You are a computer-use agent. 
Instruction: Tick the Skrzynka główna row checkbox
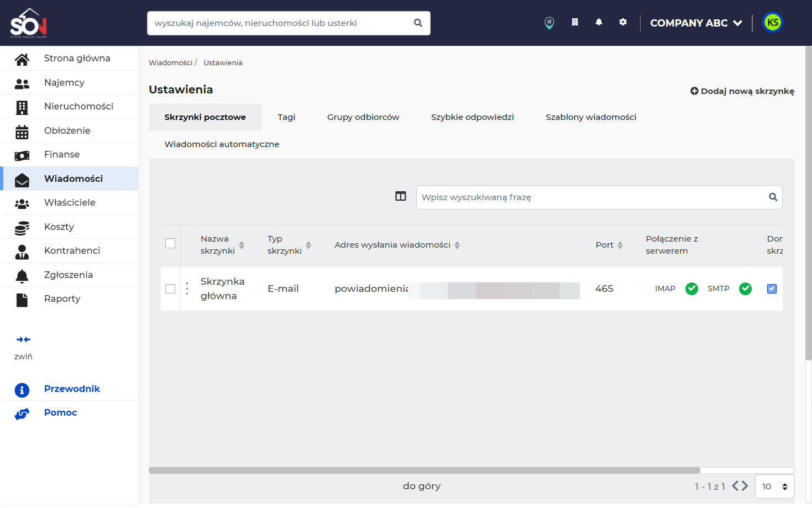(170, 289)
